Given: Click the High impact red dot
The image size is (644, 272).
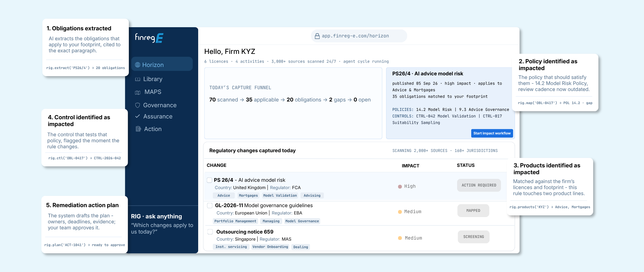Looking at the screenshot, I should click(x=400, y=186).
